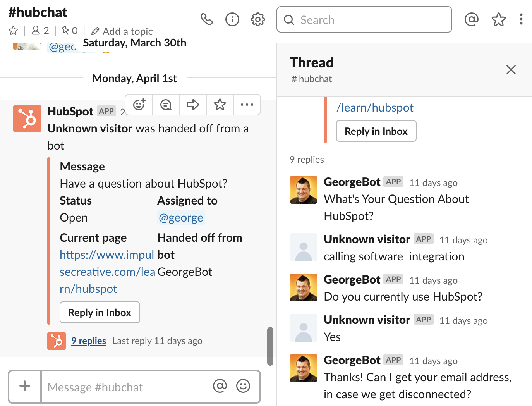Open the vertical dots more menu
The image size is (532, 406).
pos(521,19)
